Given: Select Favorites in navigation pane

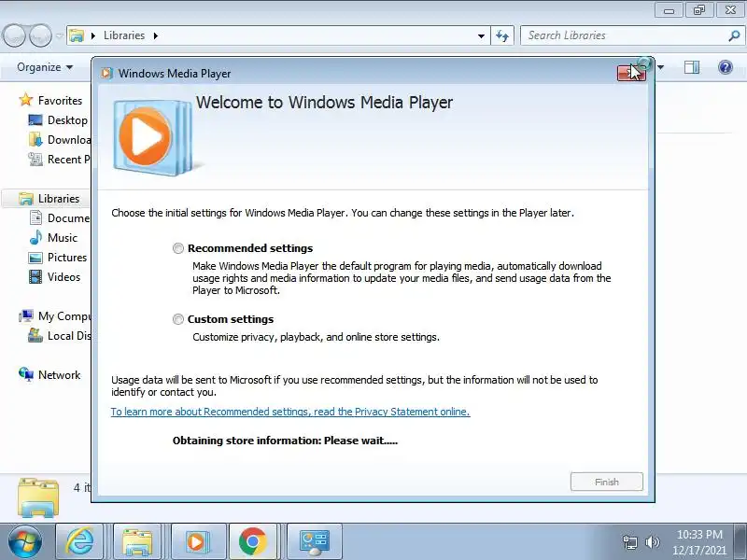Looking at the screenshot, I should pos(60,101).
